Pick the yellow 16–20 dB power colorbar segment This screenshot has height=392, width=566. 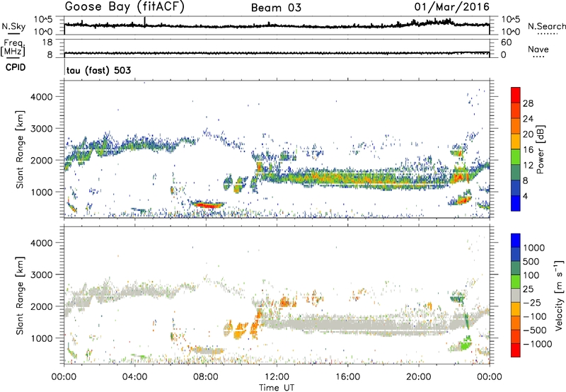tap(516, 142)
